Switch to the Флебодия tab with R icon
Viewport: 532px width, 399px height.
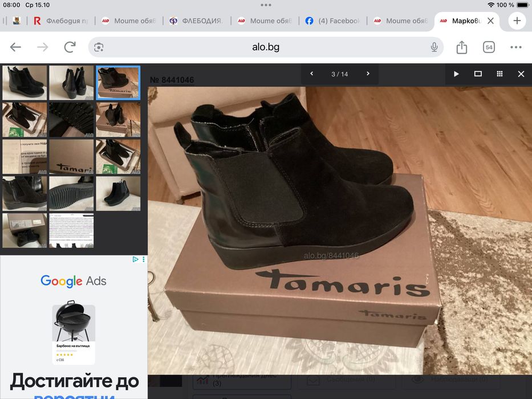tap(61, 21)
